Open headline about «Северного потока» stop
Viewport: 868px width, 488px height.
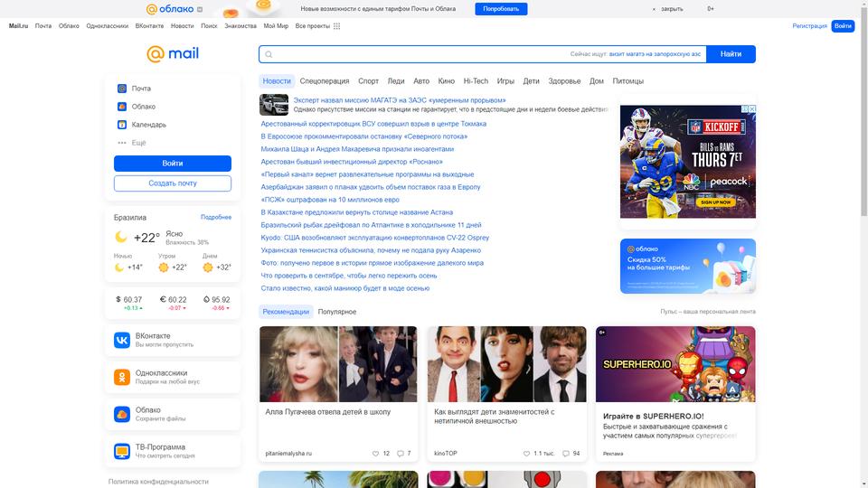pos(364,136)
